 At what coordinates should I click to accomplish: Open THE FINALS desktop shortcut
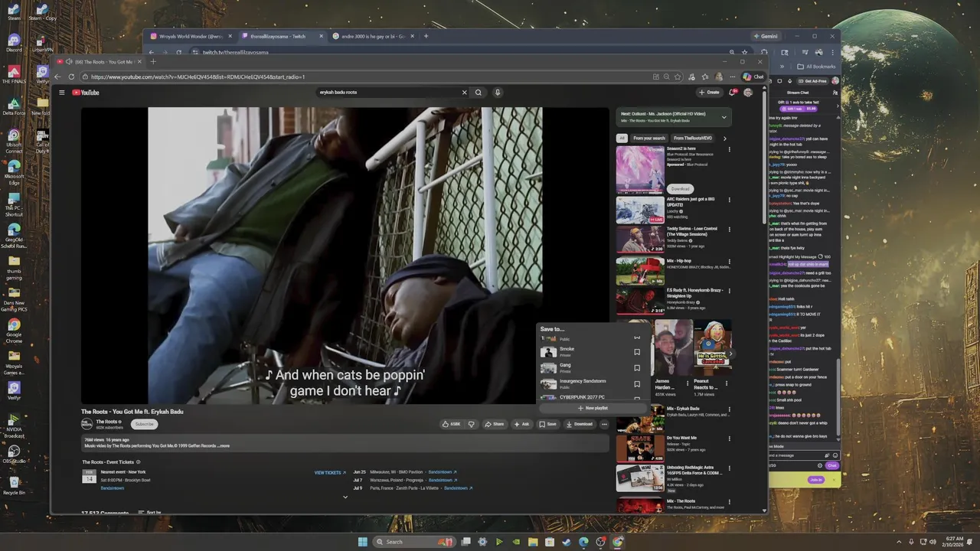point(14,74)
